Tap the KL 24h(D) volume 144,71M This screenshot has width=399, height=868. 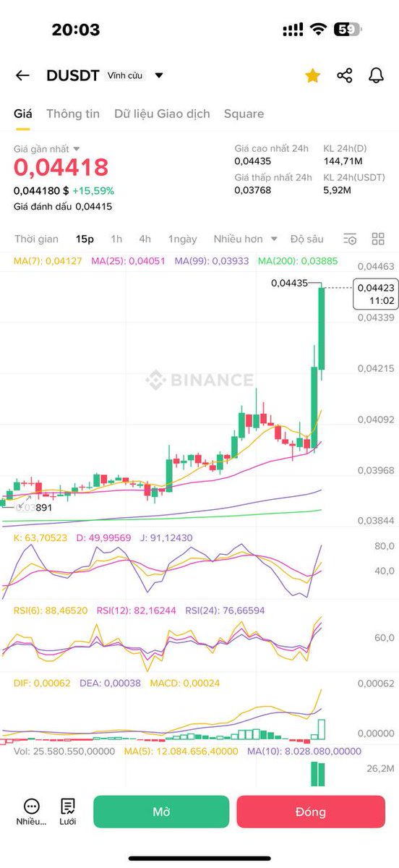tap(343, 161)
